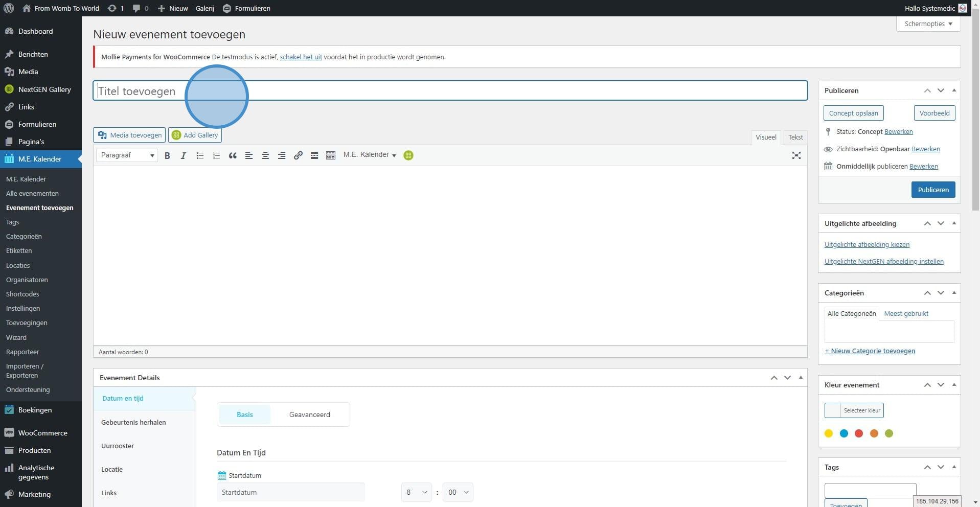Open Alle Categorieën tab

pos(852,314)
